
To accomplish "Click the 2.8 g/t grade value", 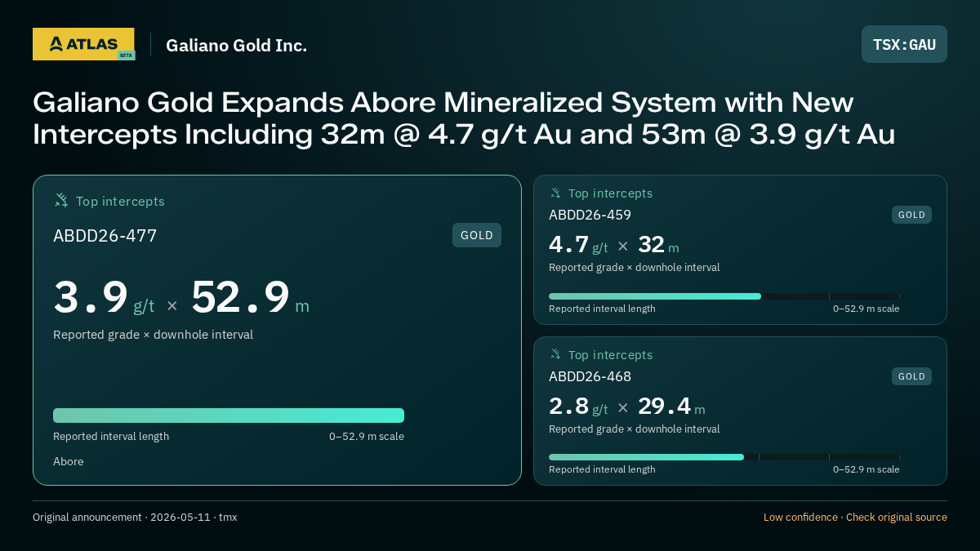I will coord(578,407).
